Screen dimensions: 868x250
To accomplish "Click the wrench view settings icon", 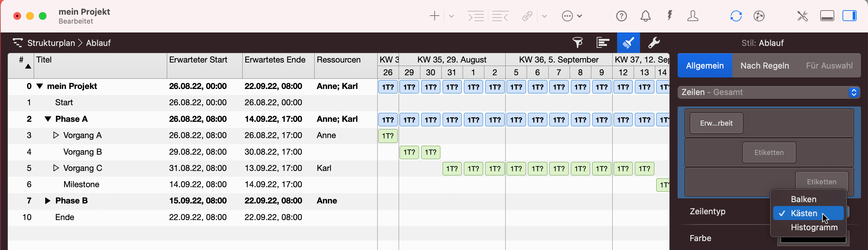I will tap(654, 42).
